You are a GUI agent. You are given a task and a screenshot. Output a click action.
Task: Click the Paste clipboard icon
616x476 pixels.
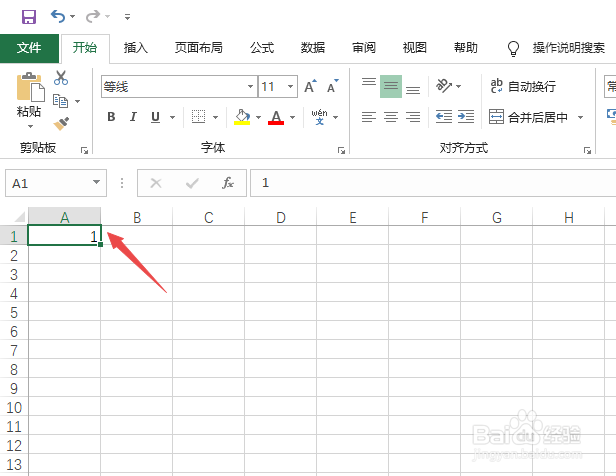[x=30, y=87]
